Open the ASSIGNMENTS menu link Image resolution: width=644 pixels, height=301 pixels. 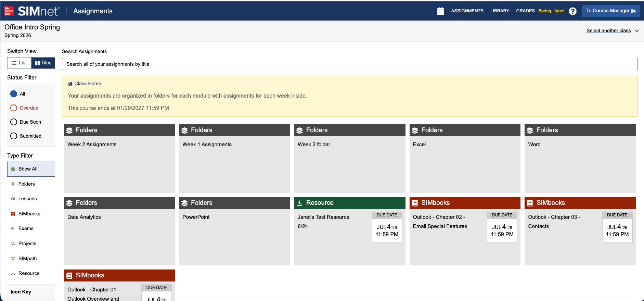click(467, 11)
